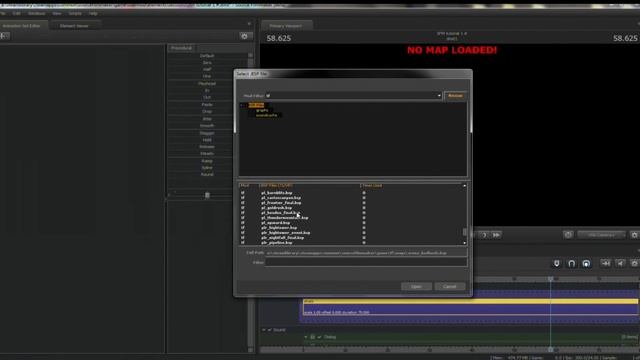Select the Default procedural preset

point(207,56)
